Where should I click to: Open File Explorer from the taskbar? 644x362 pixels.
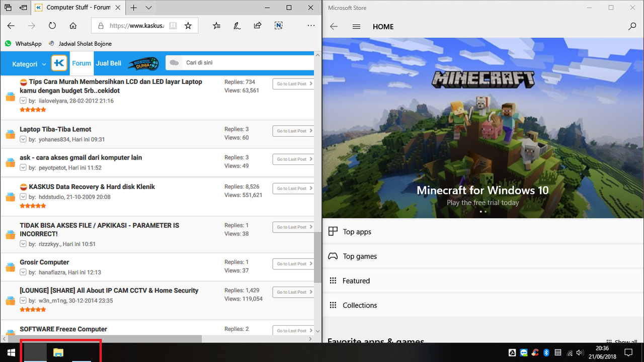58,352
